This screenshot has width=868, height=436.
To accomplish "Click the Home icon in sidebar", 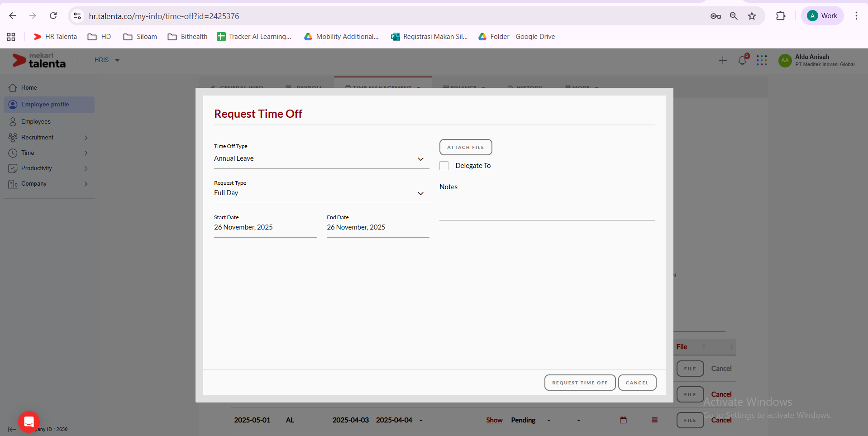I will (x=13, y=88).
